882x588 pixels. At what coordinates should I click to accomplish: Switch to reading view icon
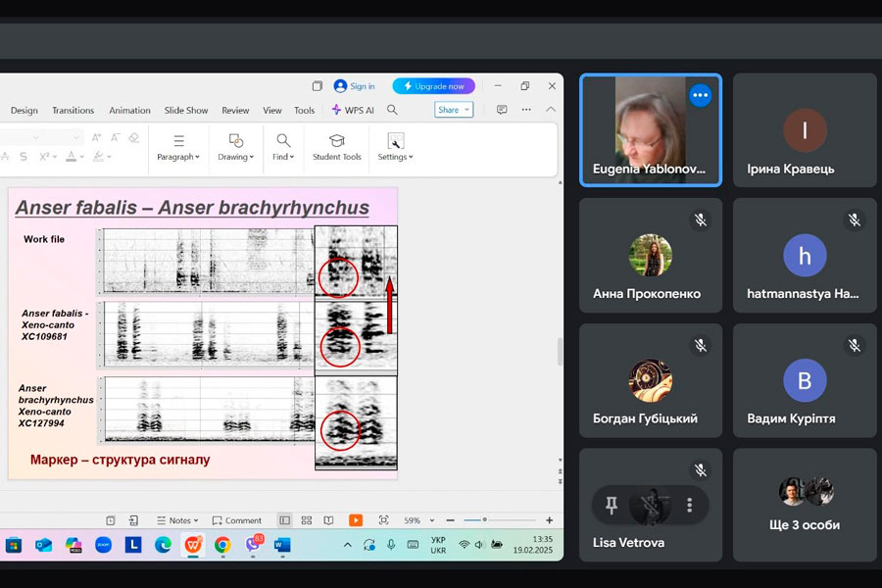click(328, 520)
